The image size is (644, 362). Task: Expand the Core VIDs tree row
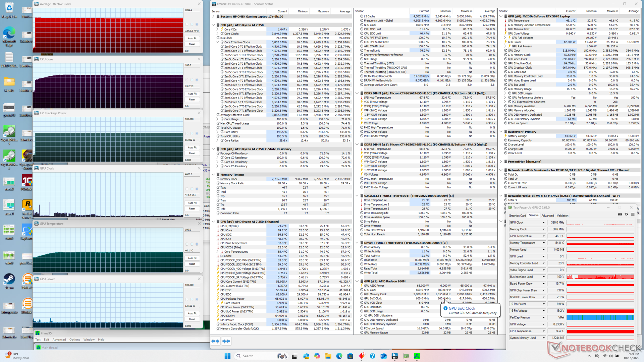217,29
